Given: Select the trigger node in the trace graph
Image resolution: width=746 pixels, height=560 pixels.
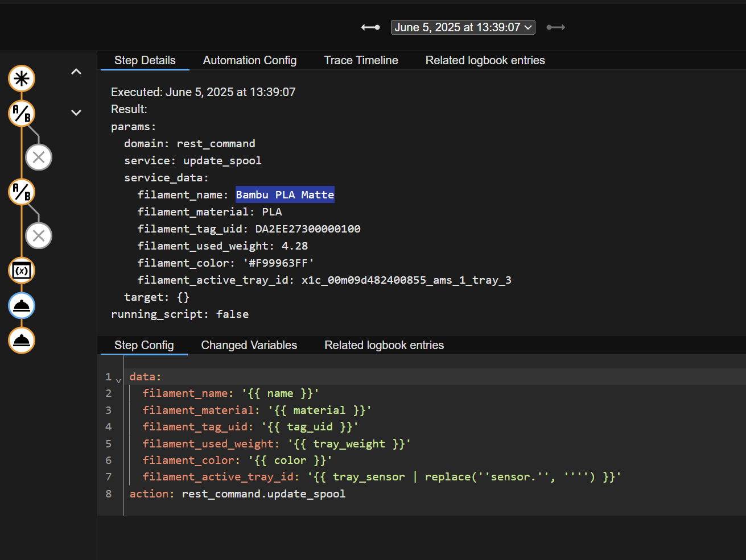Looking at the screenshot, I should pyautogui.click(x=21, y=78).
